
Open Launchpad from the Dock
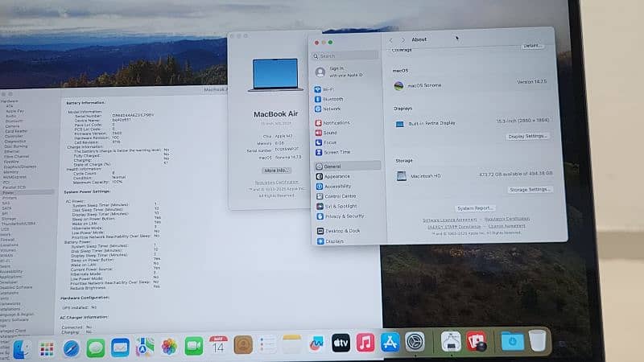[47, 349]
